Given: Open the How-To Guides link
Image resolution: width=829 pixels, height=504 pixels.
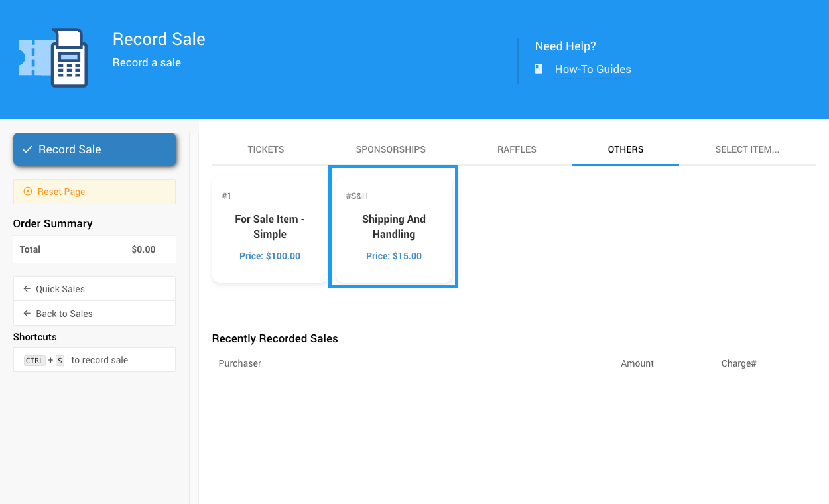Looking at the screenshot, I should tap(592, 69).
